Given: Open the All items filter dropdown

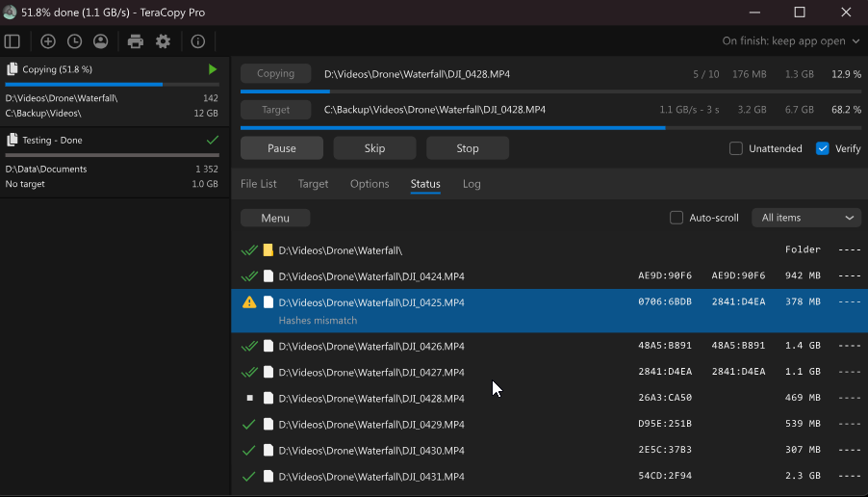Looking at the screenshot, I should point(806,218).
